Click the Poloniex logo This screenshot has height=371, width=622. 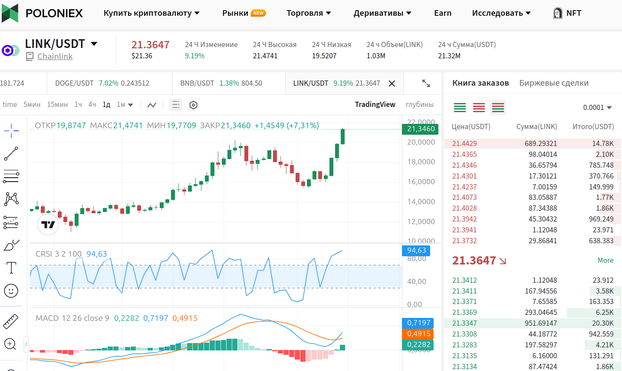[x=42, y=13]
